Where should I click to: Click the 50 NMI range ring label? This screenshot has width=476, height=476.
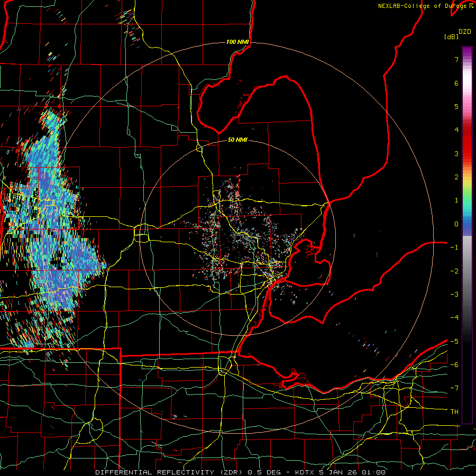point(237,140)
